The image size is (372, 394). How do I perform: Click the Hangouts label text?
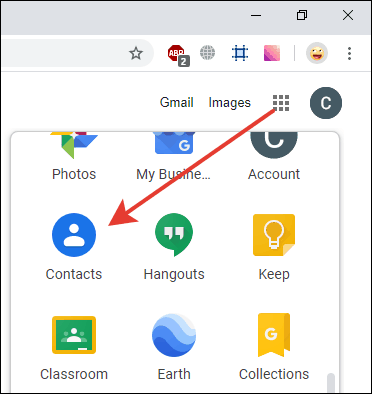174,275
